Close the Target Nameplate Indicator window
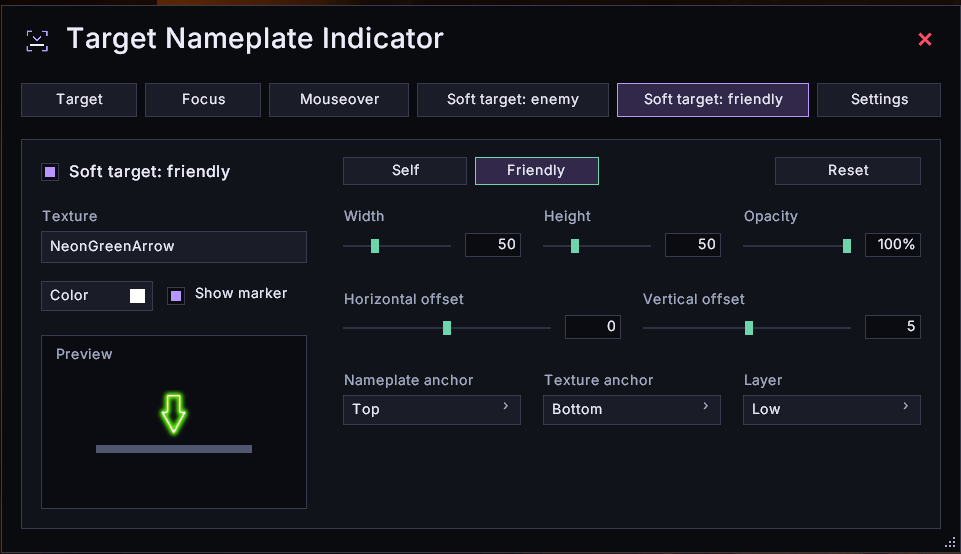The height and width of the screenshot is (554, 961). 925,39
